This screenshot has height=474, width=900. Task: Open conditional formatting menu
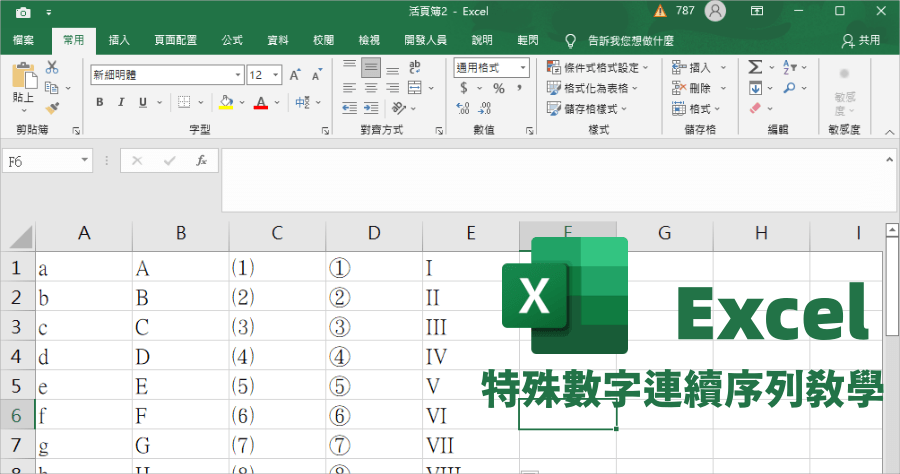click(598, 67)
